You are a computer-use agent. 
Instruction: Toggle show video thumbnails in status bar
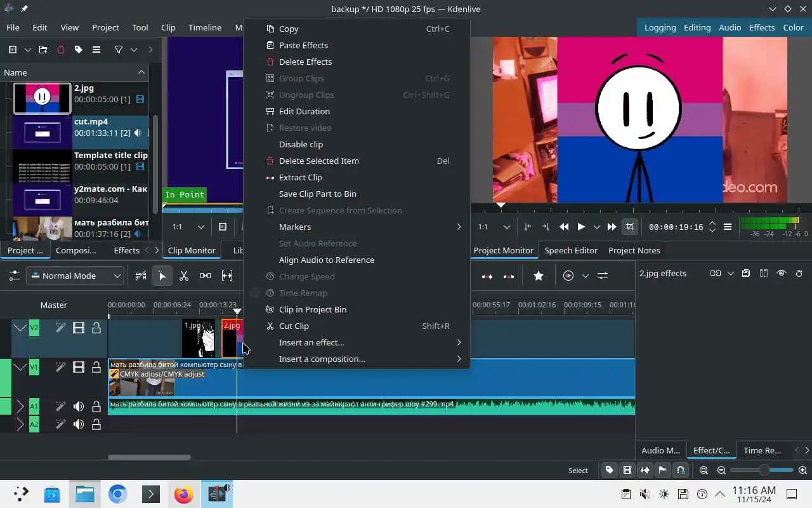click(627, 470)
